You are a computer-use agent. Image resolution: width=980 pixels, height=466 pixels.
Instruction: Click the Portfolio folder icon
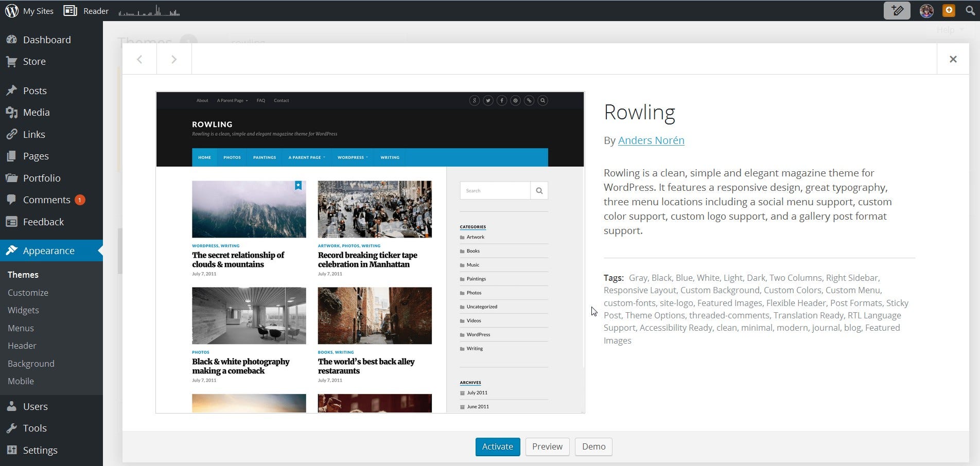(x=11, y=178)
